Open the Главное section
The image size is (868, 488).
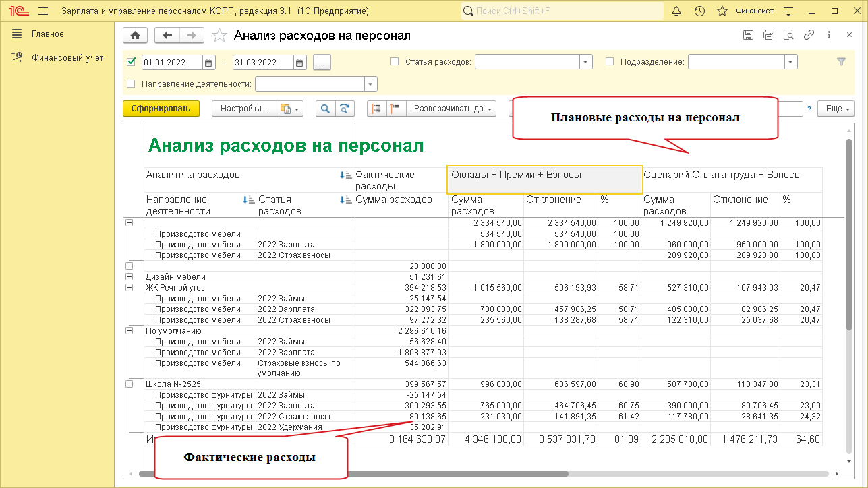47,34
